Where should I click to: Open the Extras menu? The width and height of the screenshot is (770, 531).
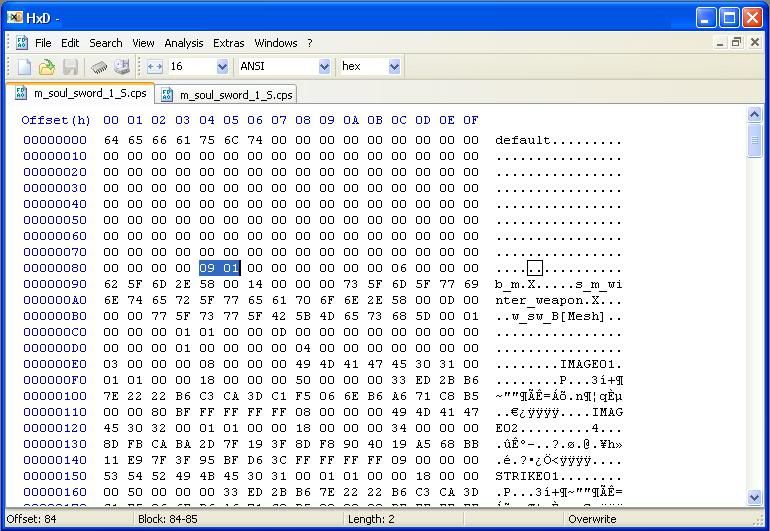pos(228,43)
